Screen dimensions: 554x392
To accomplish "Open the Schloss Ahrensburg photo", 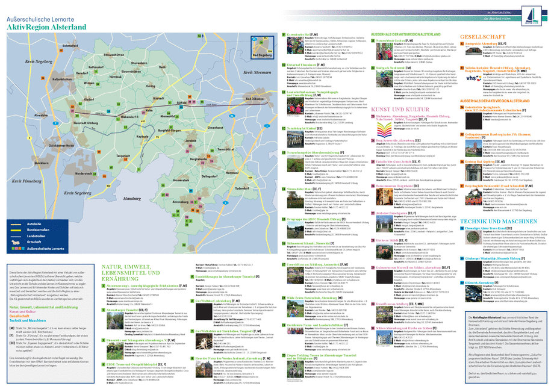I will (384, 338).
